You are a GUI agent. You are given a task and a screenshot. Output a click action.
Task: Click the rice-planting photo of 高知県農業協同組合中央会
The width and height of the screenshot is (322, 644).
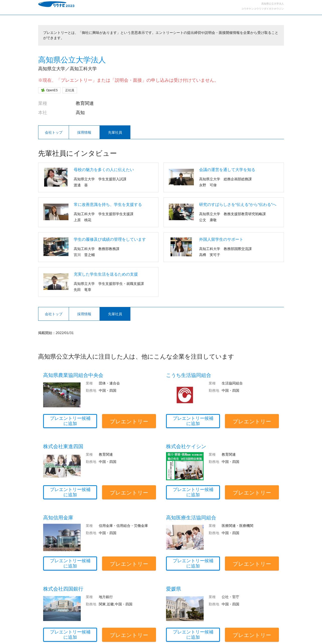[62, 395]
